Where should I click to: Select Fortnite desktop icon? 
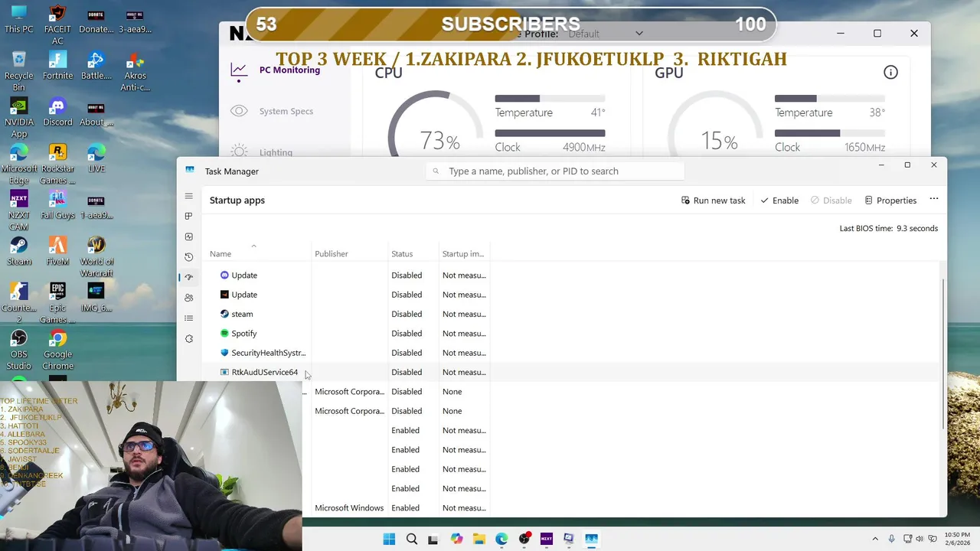click(57, 65)
